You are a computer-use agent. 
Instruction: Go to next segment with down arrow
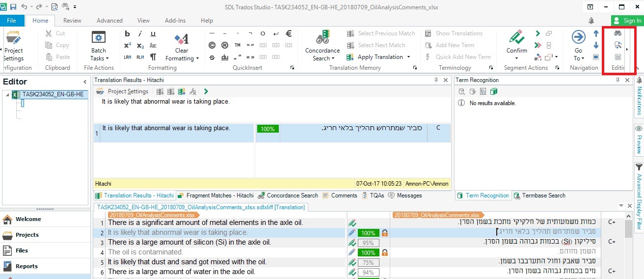(x=596, y=45)
